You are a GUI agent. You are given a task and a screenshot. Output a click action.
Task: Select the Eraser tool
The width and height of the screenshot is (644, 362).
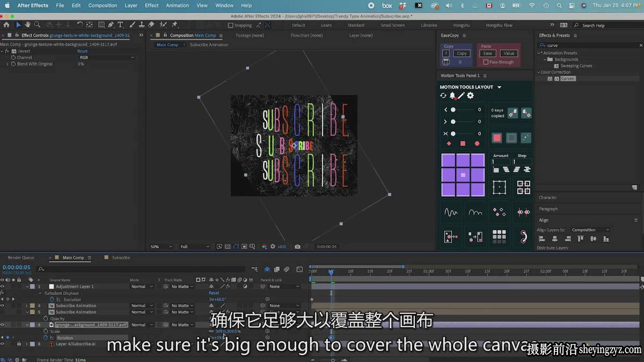point(151,25)
